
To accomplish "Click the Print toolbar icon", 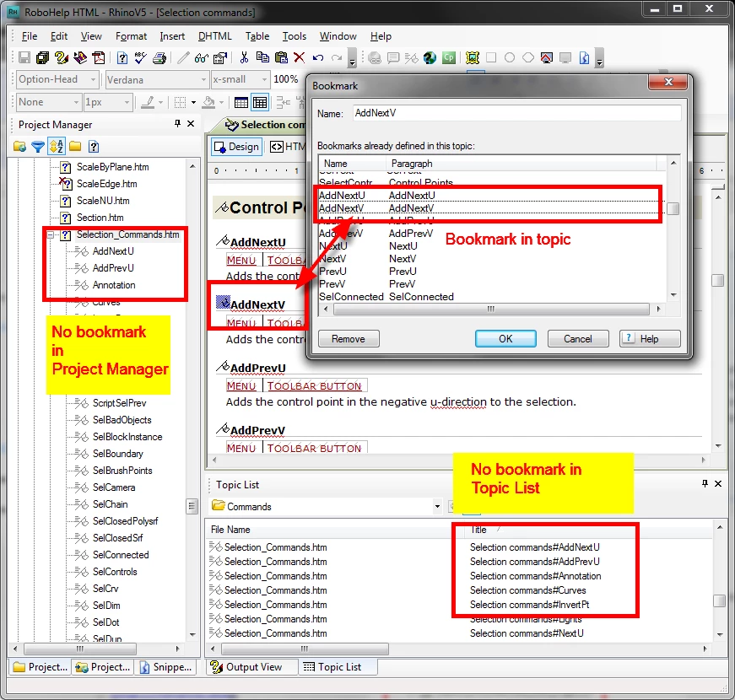I will [x=159, y=57].
